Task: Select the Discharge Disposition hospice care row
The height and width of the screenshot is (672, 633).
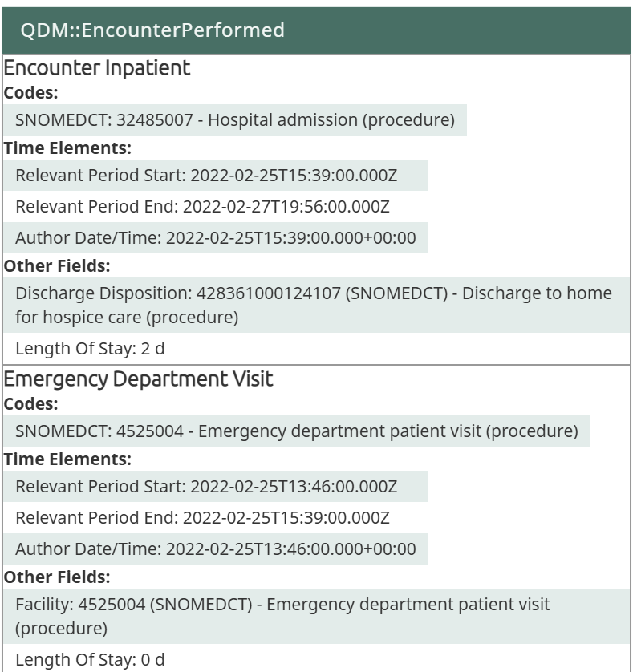Action: [314, 305]
